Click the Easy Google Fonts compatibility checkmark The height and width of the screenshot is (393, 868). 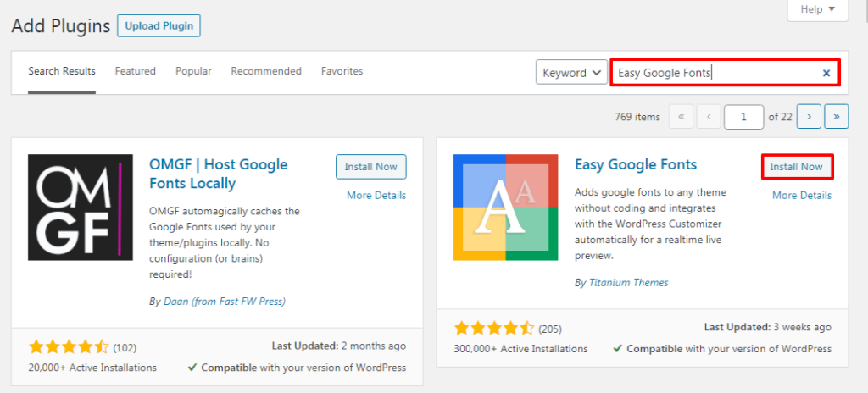coord(617,349)
